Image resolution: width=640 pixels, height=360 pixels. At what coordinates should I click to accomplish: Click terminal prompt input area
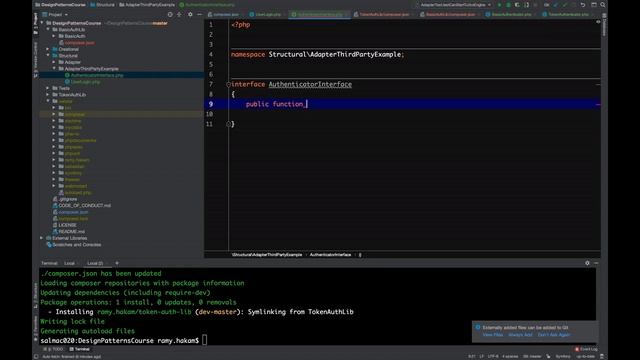click(x=204, y=340)
